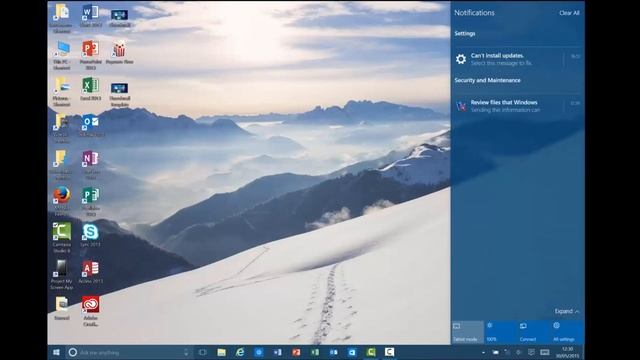Open PowerPoint from the taskbar
This screenshot has height=360, width=640.
tap(296, 352)
